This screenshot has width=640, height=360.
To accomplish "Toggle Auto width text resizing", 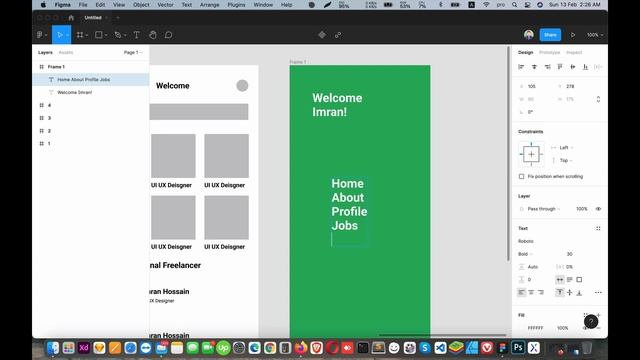I will tap(560, 280).
